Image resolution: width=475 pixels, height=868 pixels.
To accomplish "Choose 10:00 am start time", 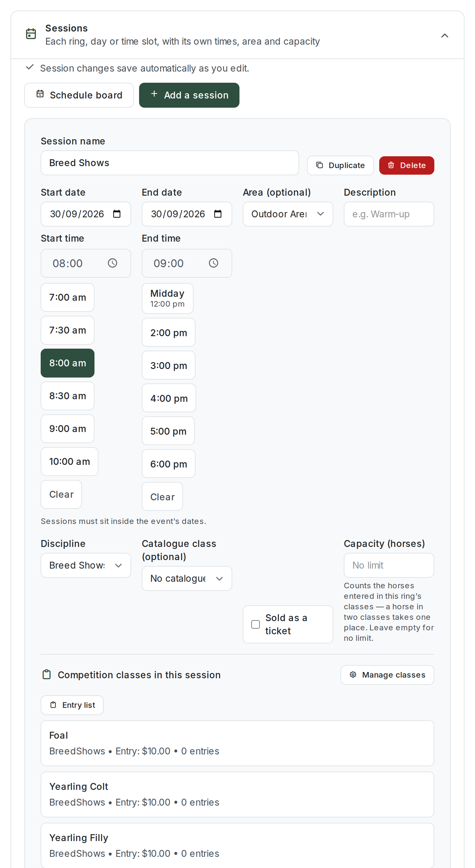I will click(69, 461).
